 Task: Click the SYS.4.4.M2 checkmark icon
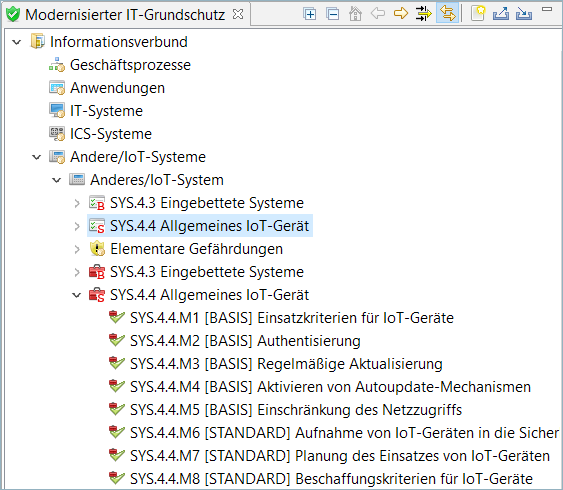coord(117,340)
